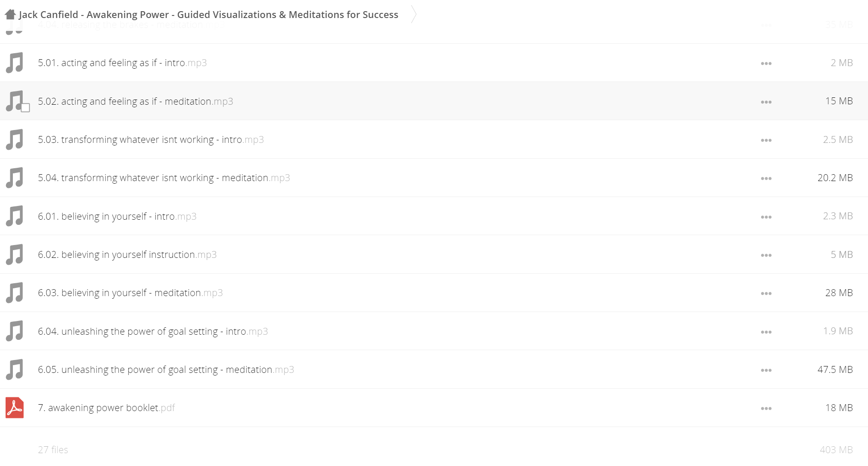Click music icon for 5.04 transforming meditation
The height and width of the screenshot is (466, 868).
pyautogui.click(x=15, y=178)
